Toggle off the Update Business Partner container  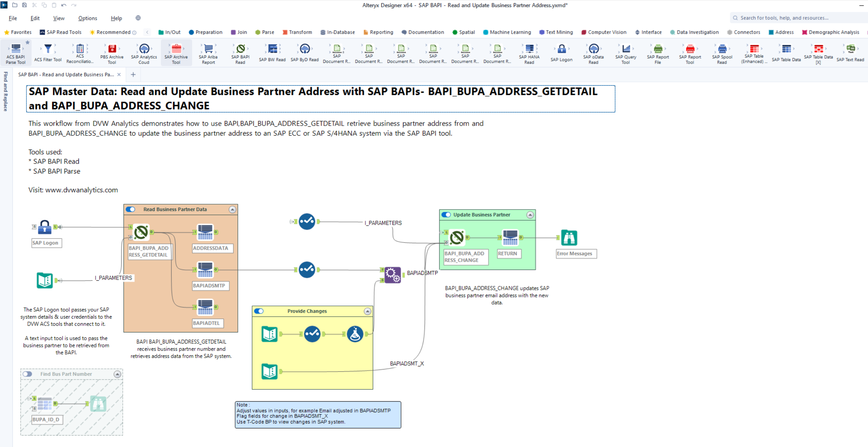coord(446,215)
